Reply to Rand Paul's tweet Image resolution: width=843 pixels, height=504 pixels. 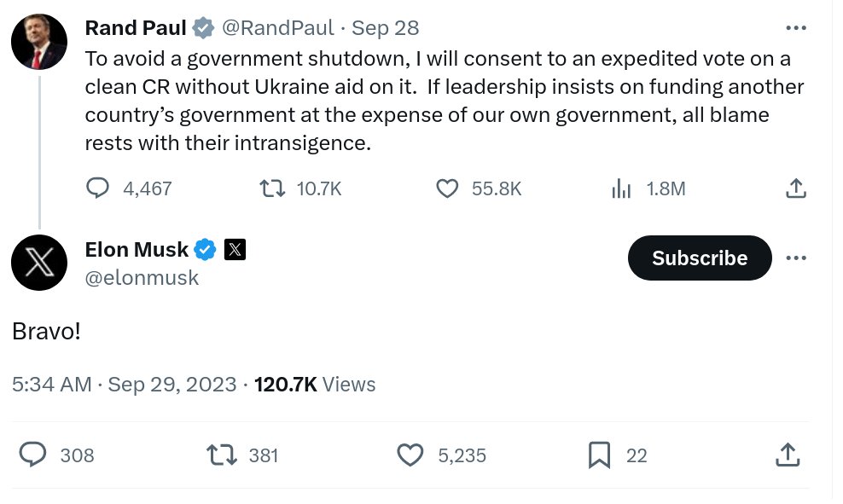[98, 188]
